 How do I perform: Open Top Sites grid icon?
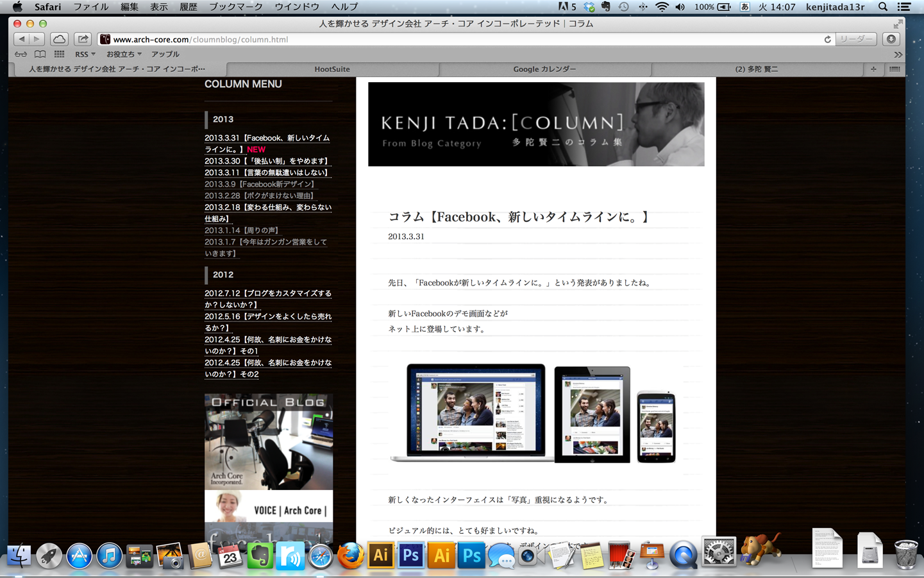point(59,55)
